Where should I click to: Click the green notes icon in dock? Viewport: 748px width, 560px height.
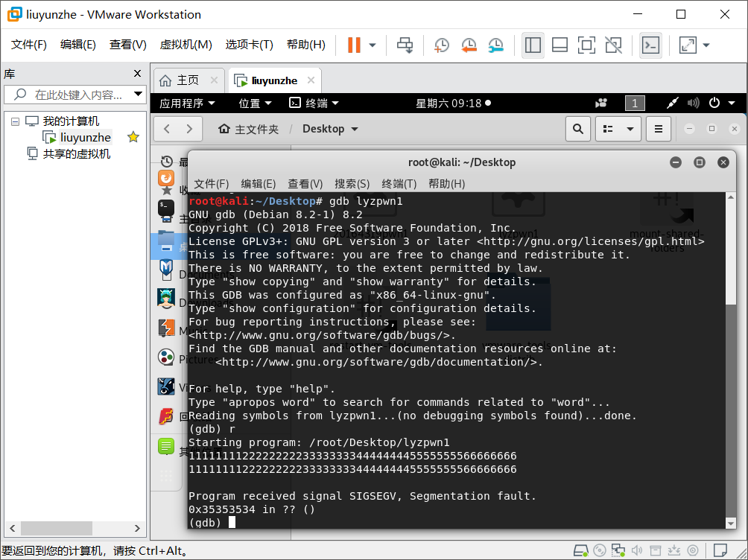click(166, 446)
